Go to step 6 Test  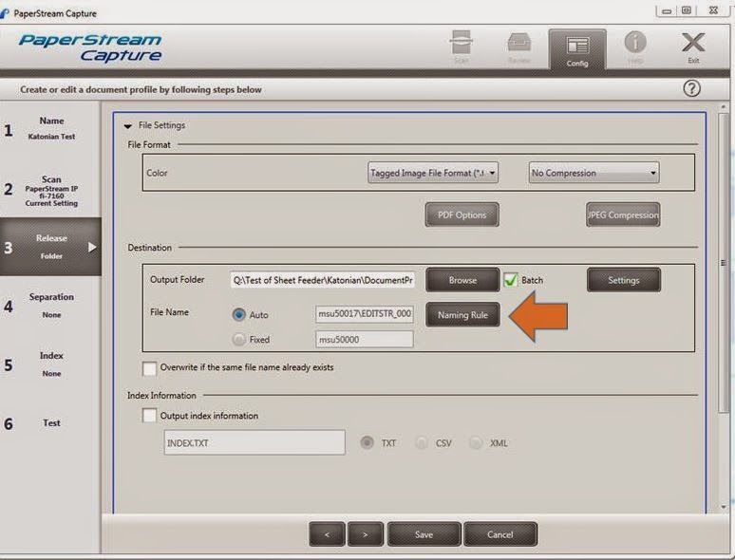[50, 423]
